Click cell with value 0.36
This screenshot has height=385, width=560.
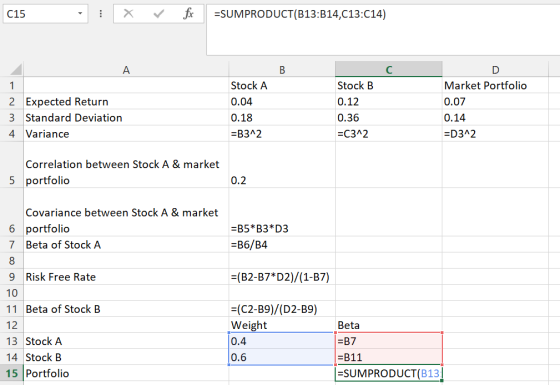tap(389, 118)
